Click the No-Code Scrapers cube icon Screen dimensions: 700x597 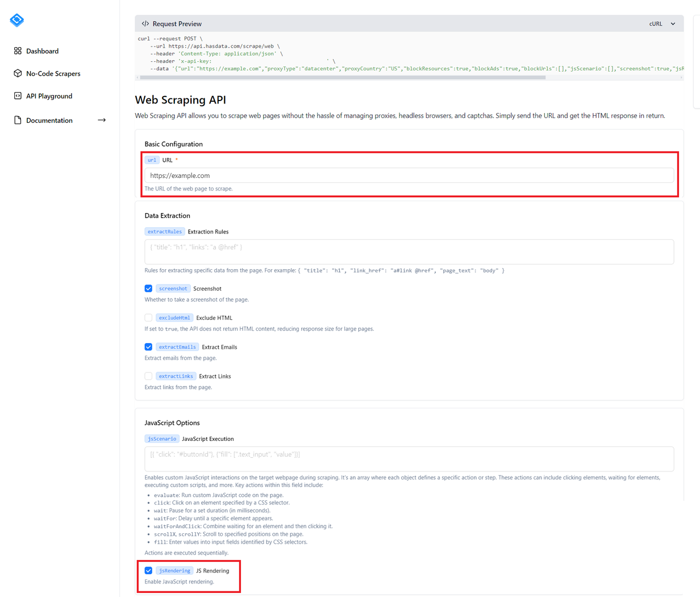tap(18, 73)
